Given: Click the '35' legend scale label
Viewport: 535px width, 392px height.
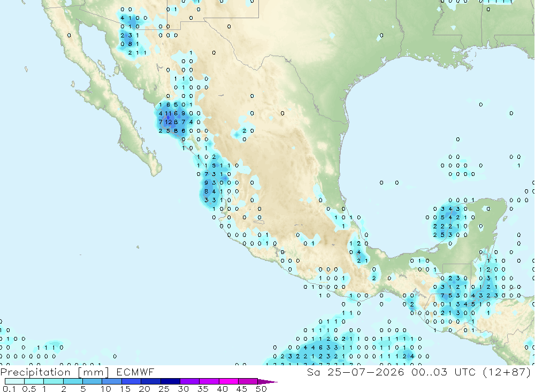Looking at the screenshot, I should (x=203, y=389).
